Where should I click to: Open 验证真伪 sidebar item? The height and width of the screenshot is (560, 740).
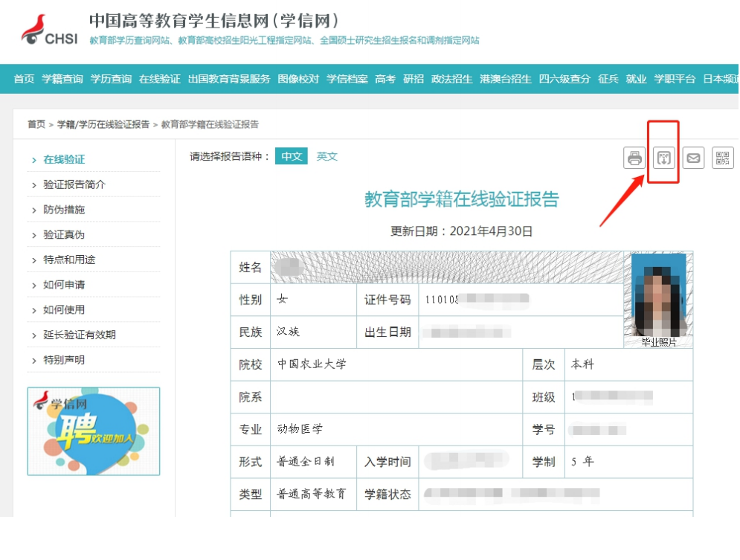pyautogui.click(x=64, y=234)
